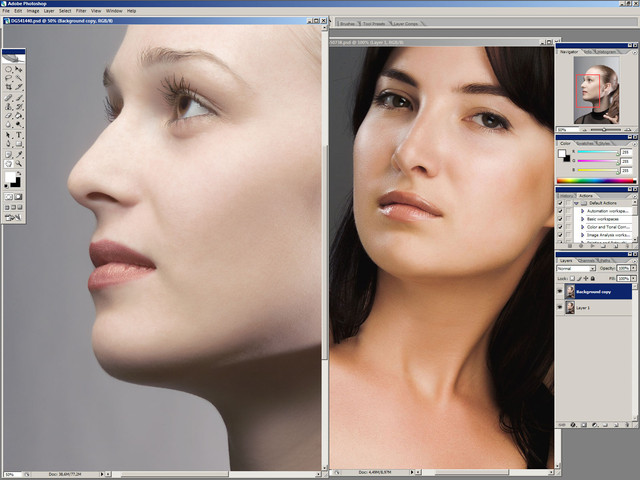Select the Blur tool

pos(9,124)
